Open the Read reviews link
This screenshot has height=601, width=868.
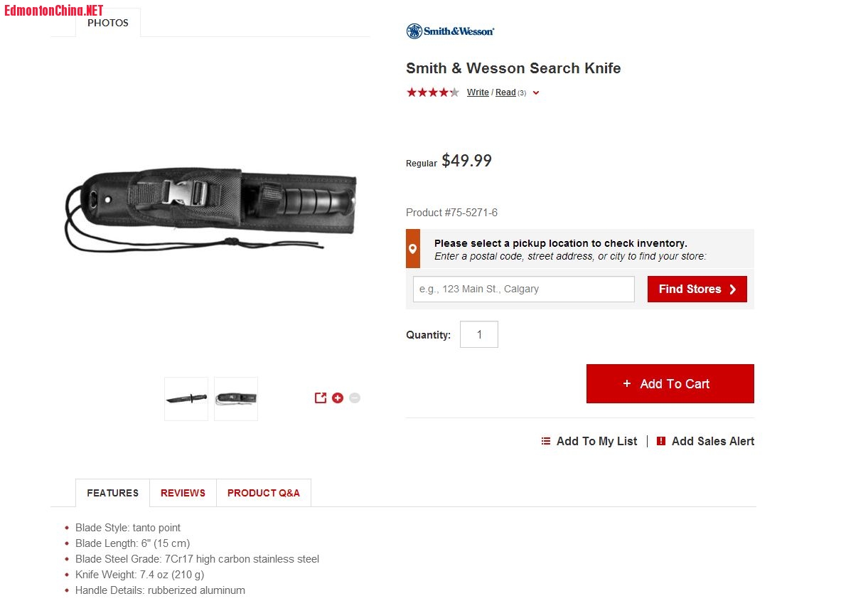pos(505,92)
